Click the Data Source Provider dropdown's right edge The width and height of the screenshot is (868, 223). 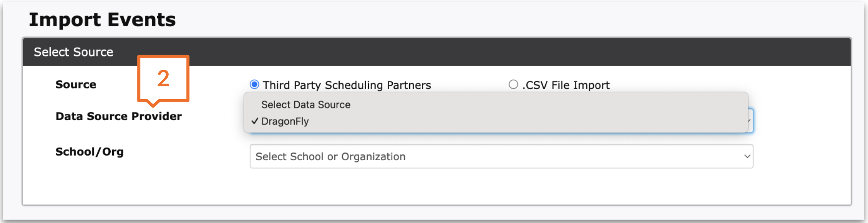click(x=750, y=121)
